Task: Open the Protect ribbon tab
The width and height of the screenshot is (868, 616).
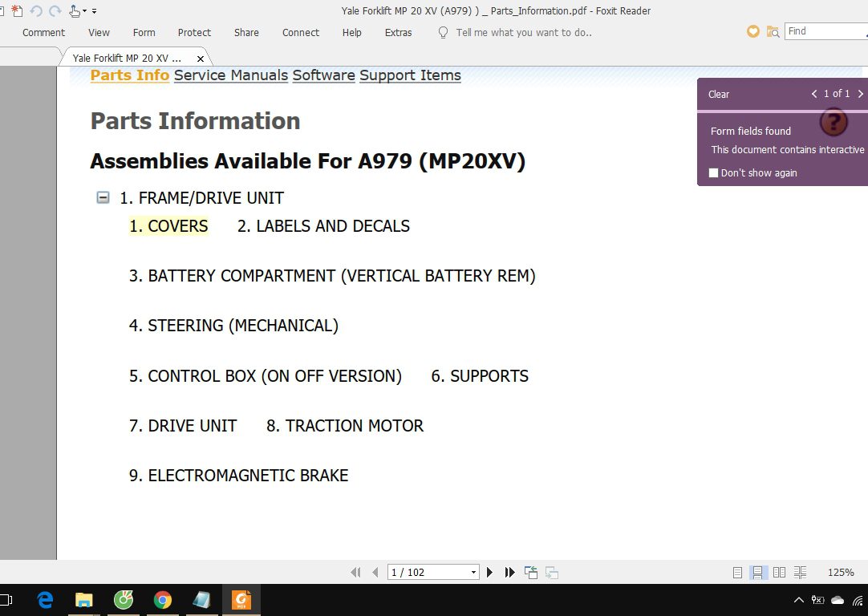Action: [194, 33]
